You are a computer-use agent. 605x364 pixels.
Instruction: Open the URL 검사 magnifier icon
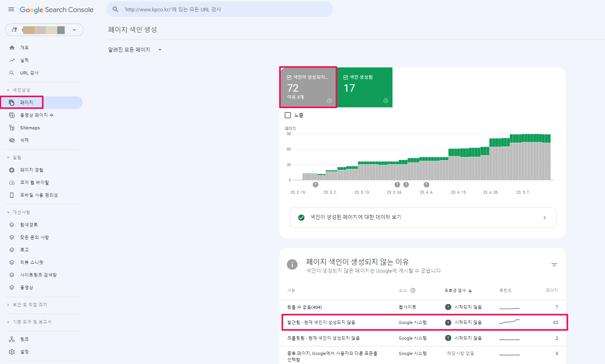(x=12, y=72)
